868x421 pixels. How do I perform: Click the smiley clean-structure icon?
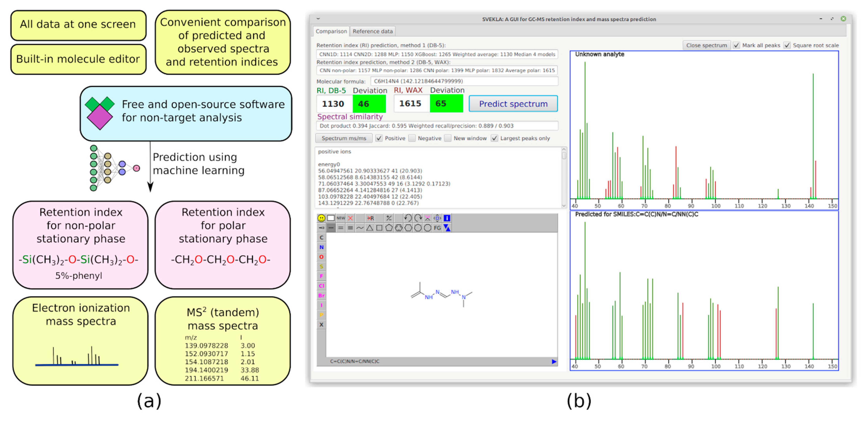pyautogui.click(x=321, y=218)
